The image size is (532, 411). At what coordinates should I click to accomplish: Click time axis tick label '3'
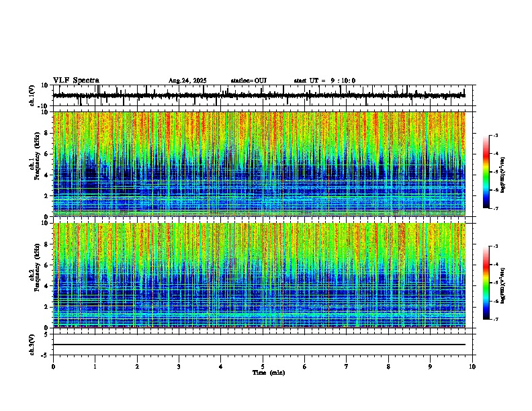(x=179, y=367)
